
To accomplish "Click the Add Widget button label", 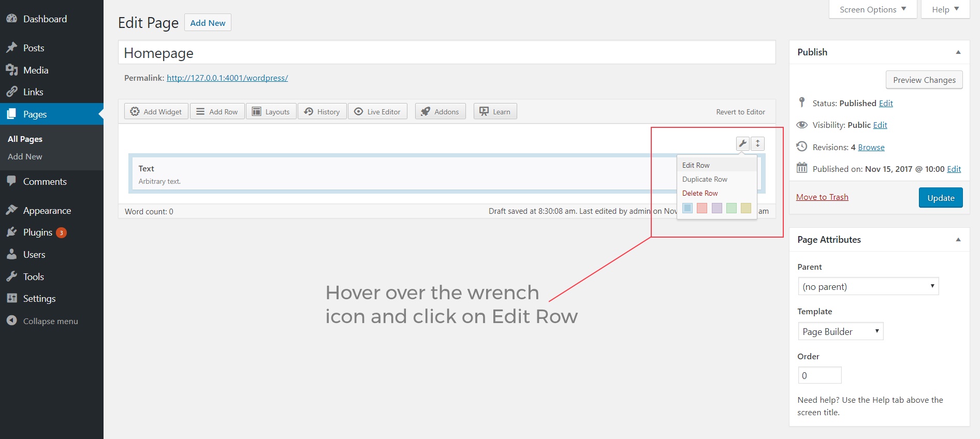I will 163,112.
